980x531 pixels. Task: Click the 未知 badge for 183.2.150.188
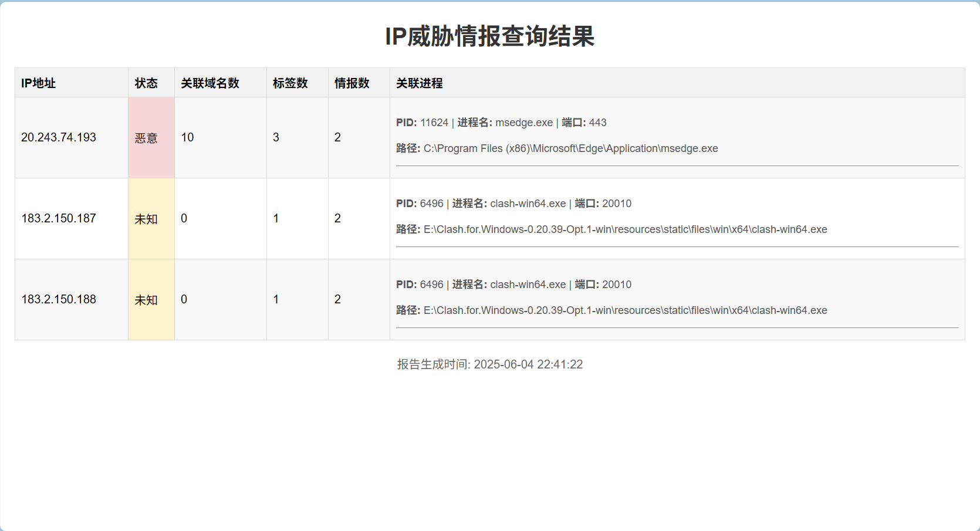tap(146, 299)
